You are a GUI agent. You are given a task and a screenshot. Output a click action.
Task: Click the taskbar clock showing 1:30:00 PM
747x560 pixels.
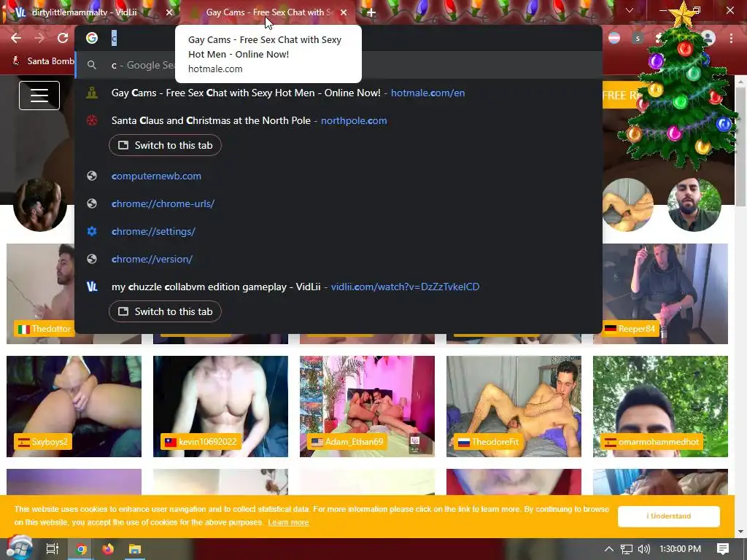[681, 549]
